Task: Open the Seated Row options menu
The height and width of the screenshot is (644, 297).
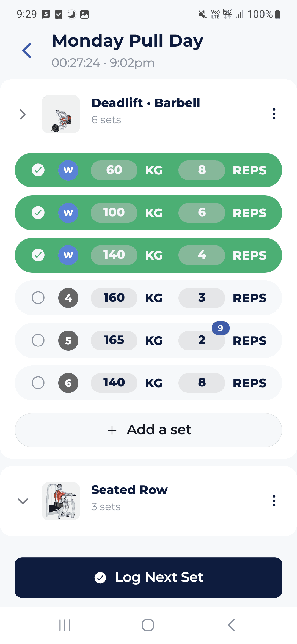Action: pyautogui.click(x=274, y=501)
